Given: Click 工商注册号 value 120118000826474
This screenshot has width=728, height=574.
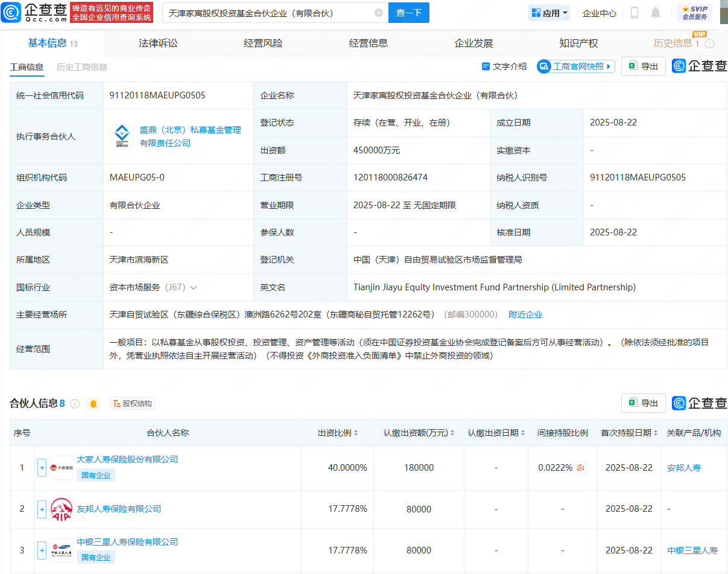Looking at the screenshot, I should [x=390, y=177].
